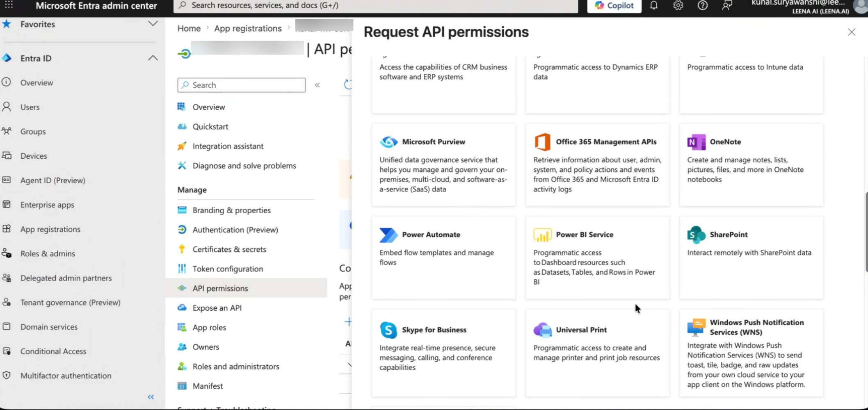This screenshot has width=868, height=410.
Task: Open the app launcher waffle icon
Action: point(9,5)
